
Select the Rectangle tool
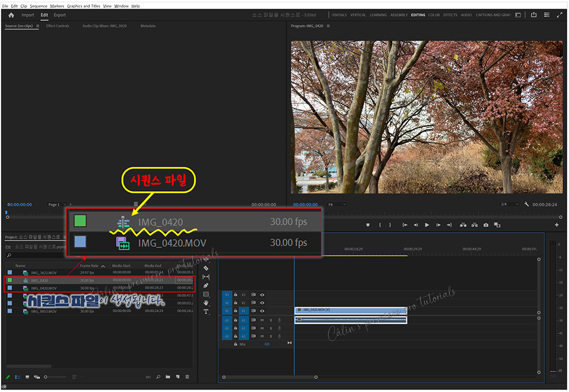click(206, 294)
